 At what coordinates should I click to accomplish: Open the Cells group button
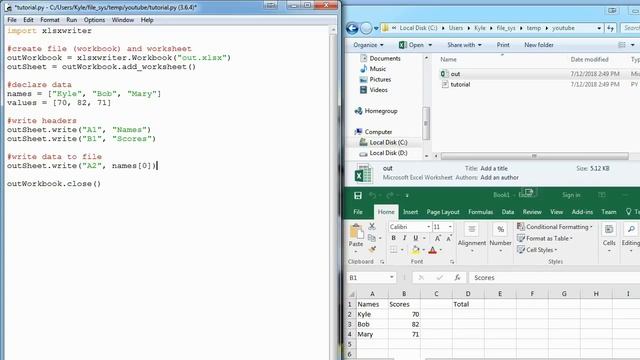[609, 238]
